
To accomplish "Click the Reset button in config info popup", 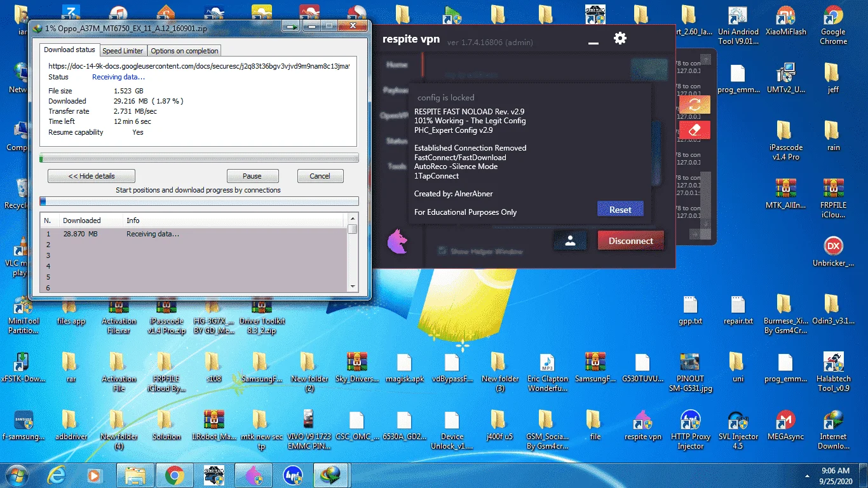I will [620, 210].
